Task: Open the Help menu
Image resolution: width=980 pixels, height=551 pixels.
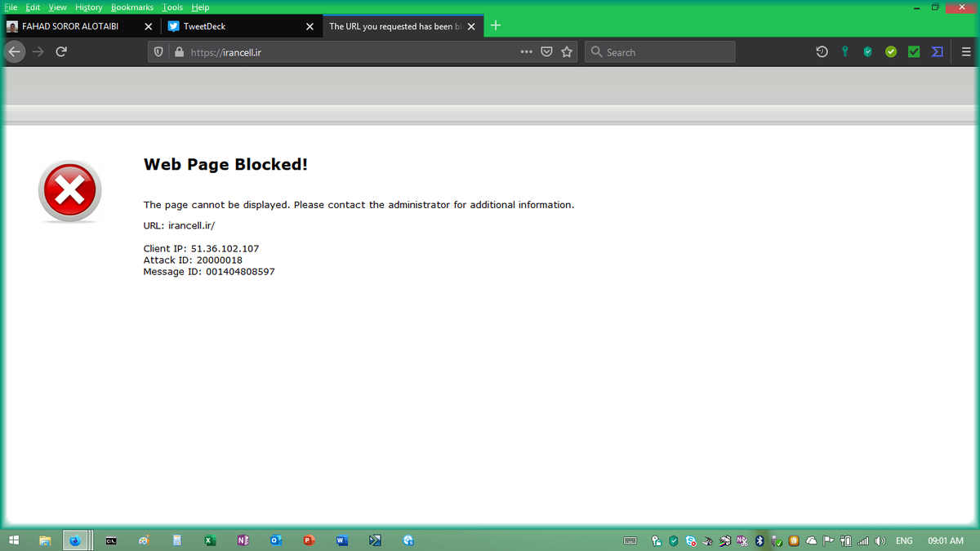Action: (200, 7)
